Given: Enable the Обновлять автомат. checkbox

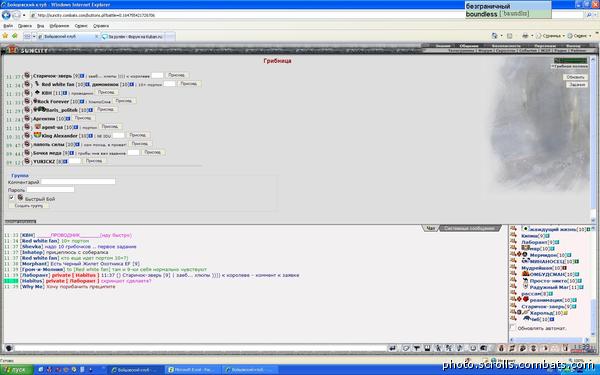Looking at the screenshot, I should (513, 328).
